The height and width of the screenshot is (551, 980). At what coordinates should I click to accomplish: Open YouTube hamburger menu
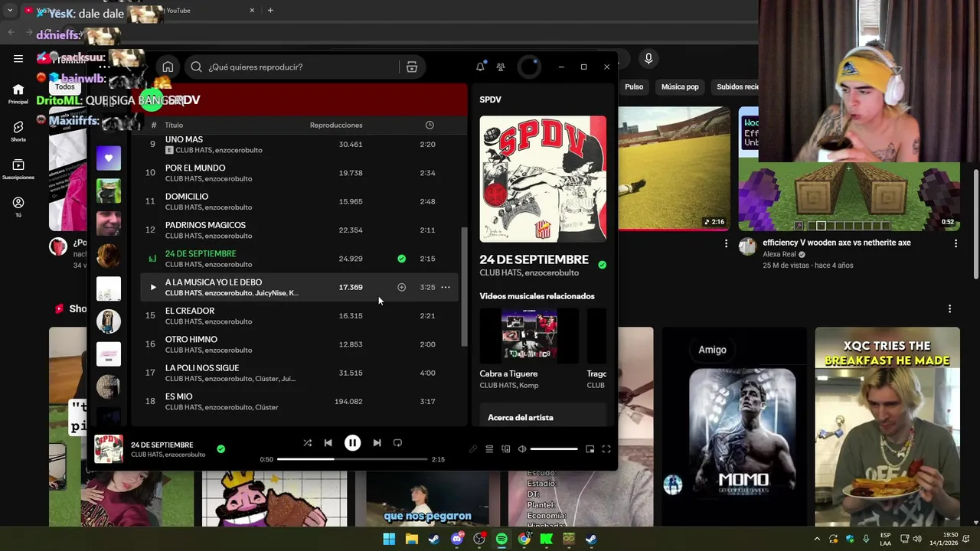click(x=18, y=58)
